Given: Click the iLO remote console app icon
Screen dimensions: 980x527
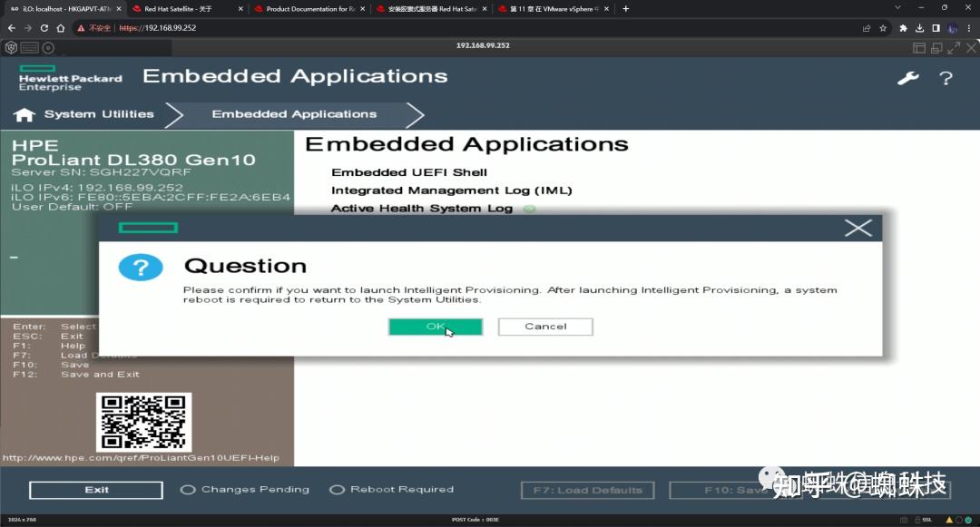Looking at the screenshot, I should pos(10,45).
